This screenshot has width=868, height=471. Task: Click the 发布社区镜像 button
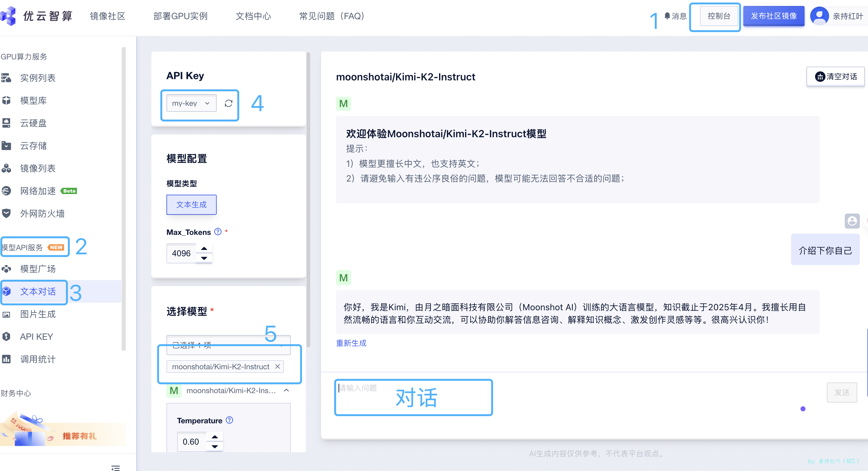(774, 16)
